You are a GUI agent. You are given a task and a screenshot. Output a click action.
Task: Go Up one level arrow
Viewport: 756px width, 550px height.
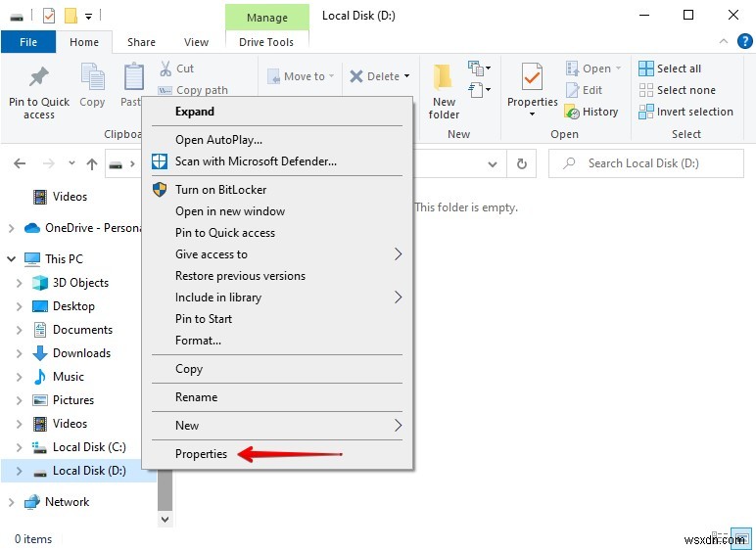click(92, 163)
